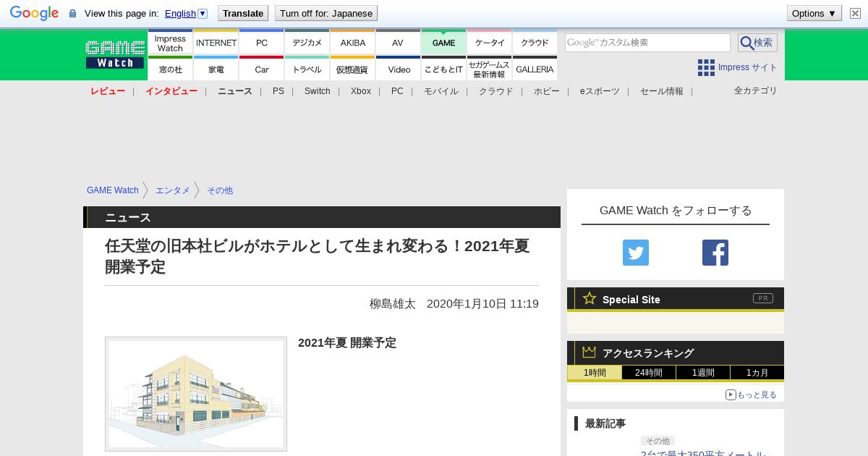Open the トラベル Watch tab
868x456 pixels.
point(307,69)
